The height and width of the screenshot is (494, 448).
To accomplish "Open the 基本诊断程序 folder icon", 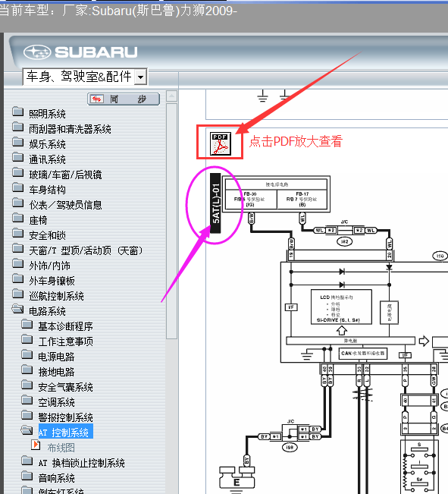I will click(27, 324).
